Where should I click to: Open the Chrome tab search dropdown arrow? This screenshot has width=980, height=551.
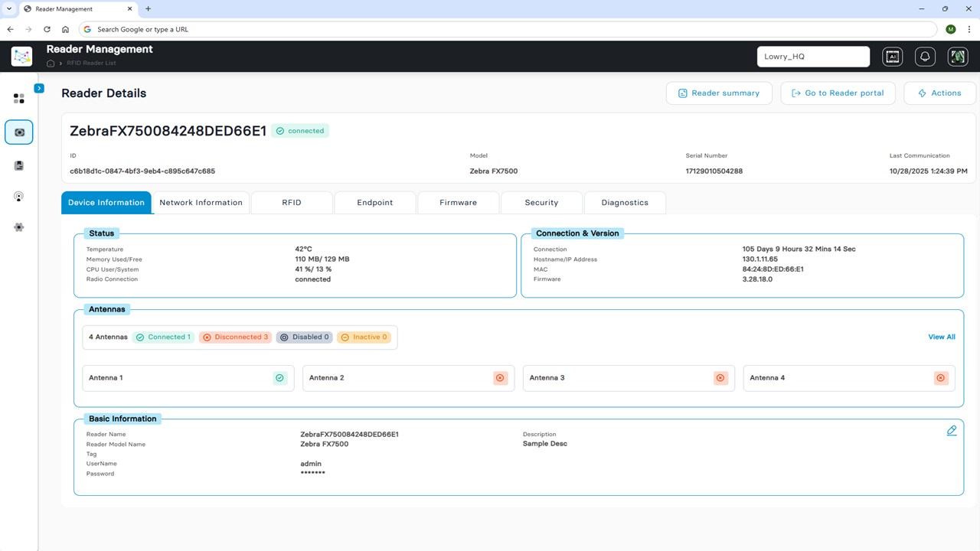(8, 9)
